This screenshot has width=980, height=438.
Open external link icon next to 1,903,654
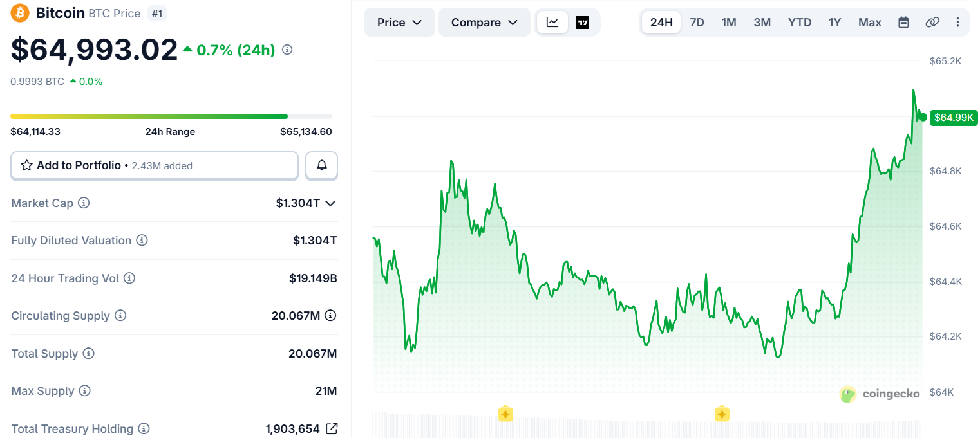point(332,428)
